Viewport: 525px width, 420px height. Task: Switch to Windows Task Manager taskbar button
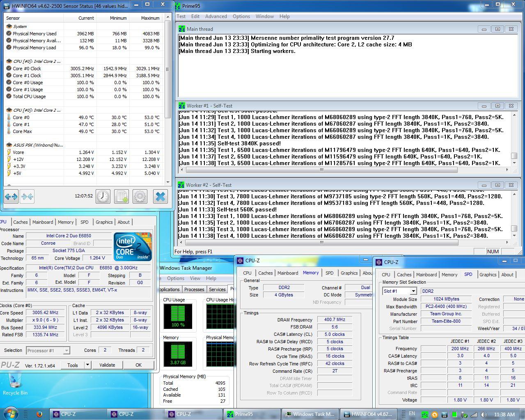(310, 414)
